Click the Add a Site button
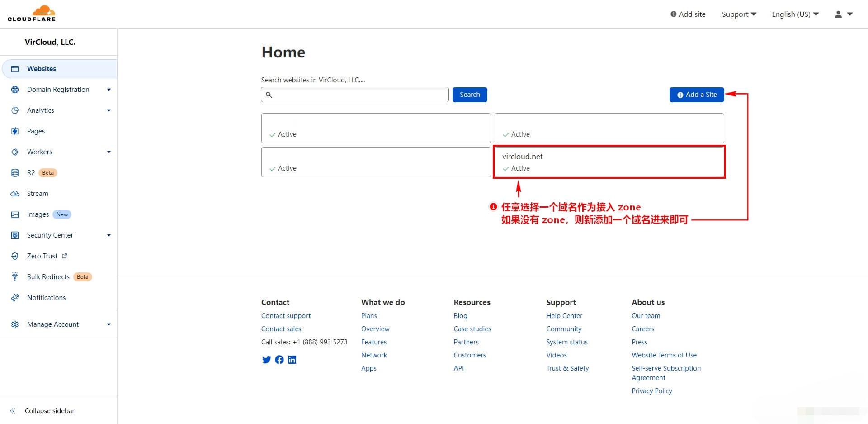The width and height of the screenshot is (868, 424). pos(696,95)
